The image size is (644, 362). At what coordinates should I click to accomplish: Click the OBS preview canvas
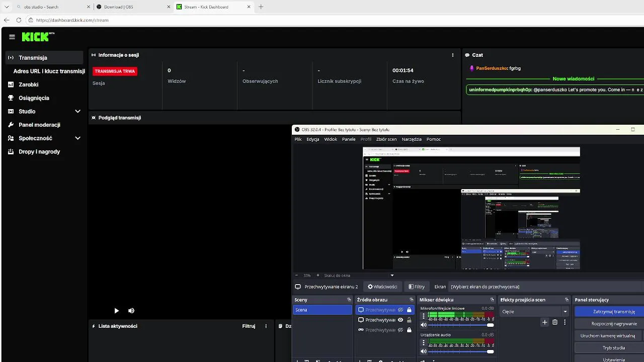tap(471, 208)
